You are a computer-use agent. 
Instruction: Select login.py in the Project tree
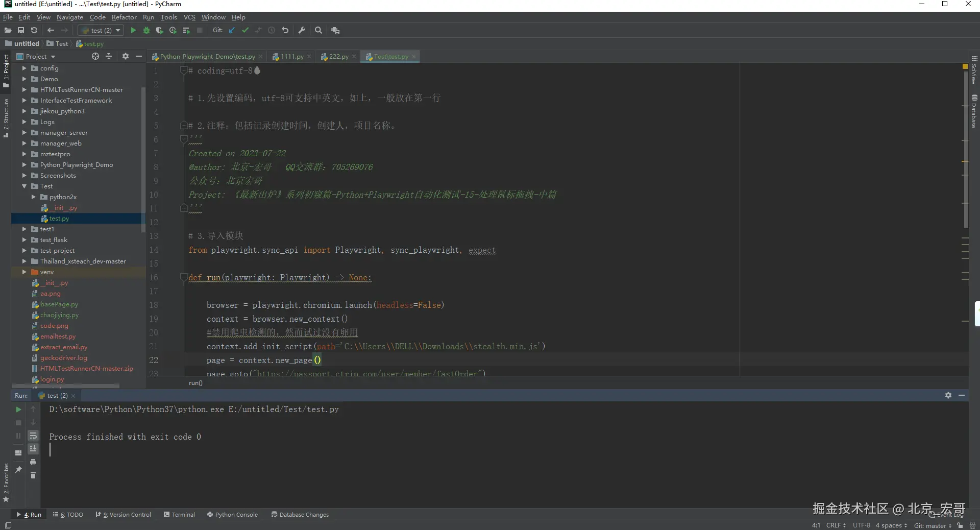pos(52,379)
